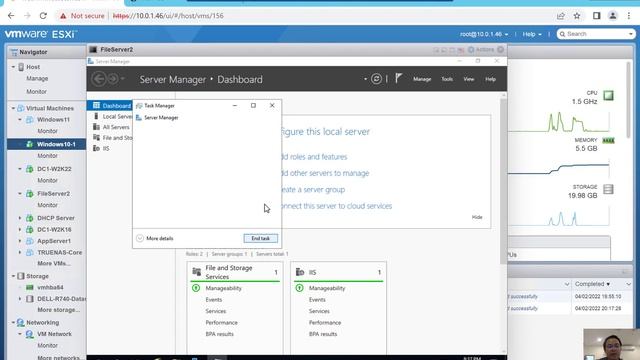Collapse the Virtual Machines tree node

(x=13, y=108)
